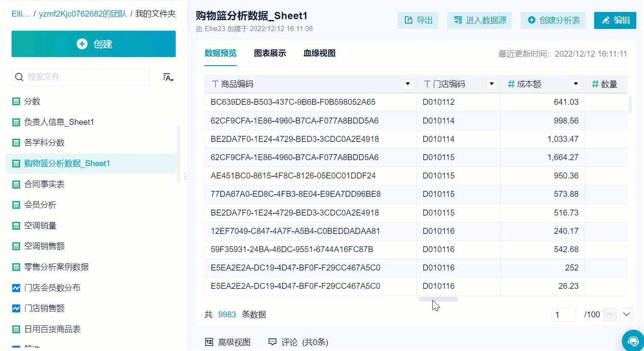Viewport: 644px width, 351px height.
Task: Click the 评论 comment bubble icon
Action: [x=272, y=341]
